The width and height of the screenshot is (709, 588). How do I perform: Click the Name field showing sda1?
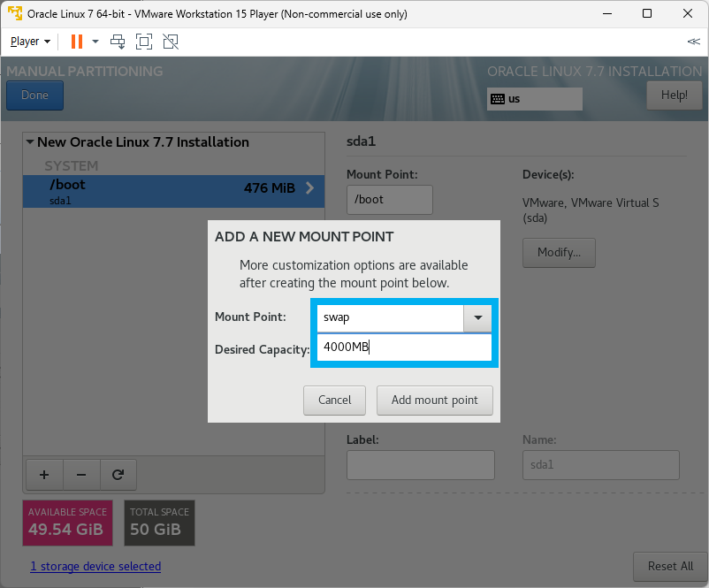(x=601, y=465)
